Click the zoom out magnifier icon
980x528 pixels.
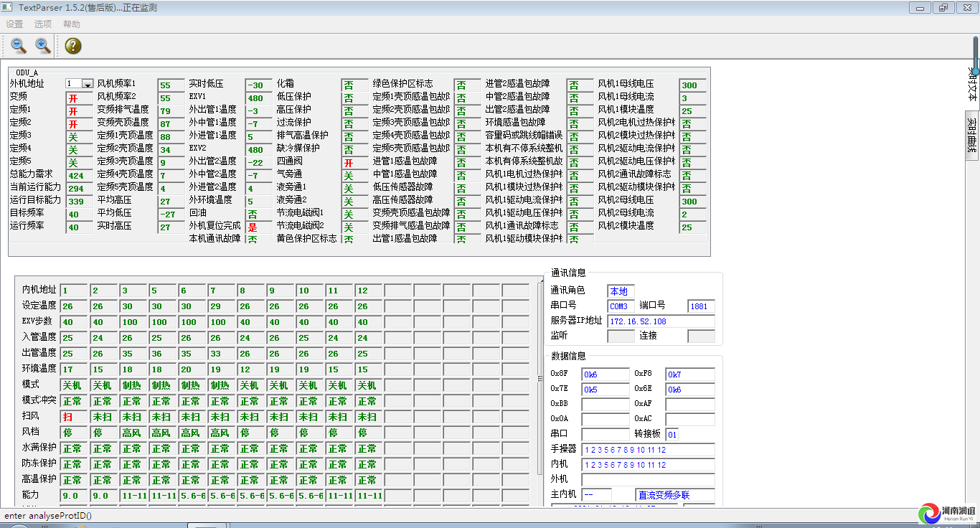tap(19, 46)
